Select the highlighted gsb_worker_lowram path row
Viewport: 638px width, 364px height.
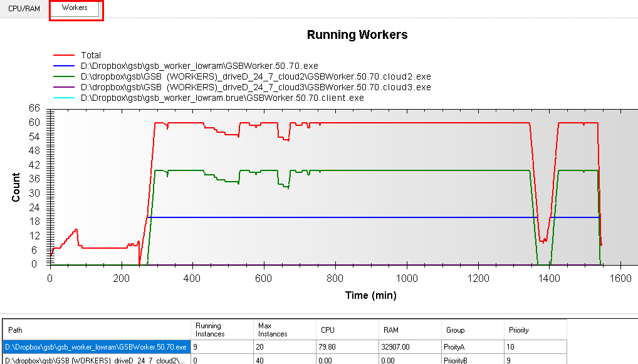point(97,346)
